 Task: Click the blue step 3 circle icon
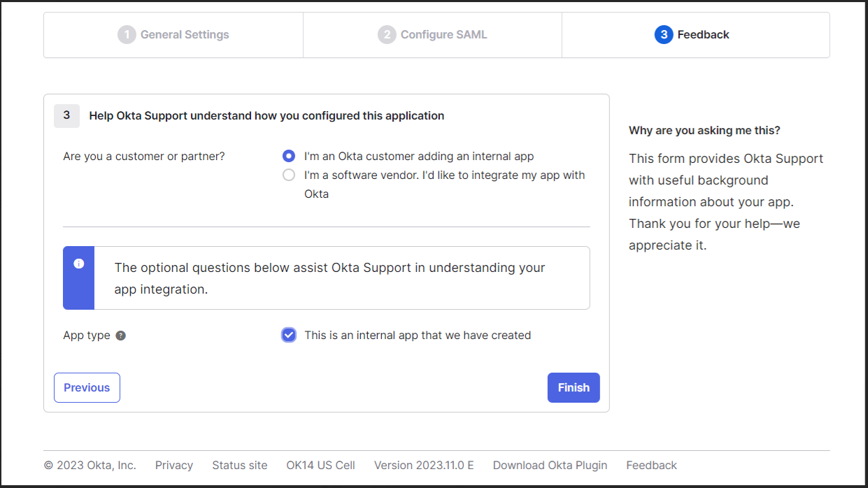coord(663,34)
